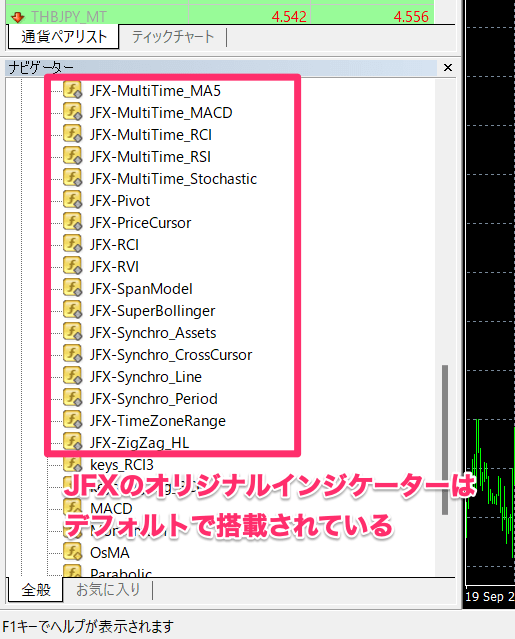515x639 pixels.
Task: Click the JFX-MultiTime_RSI indicator icon
Action: 73,156
